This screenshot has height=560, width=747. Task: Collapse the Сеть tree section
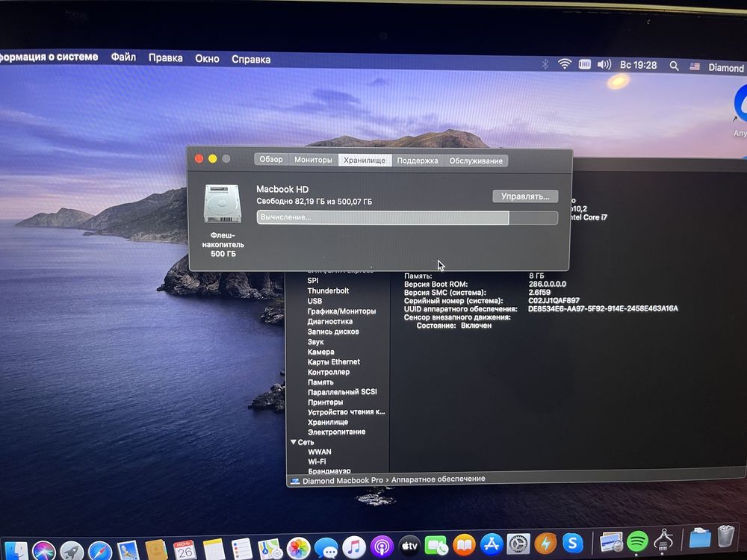(294, 442)
